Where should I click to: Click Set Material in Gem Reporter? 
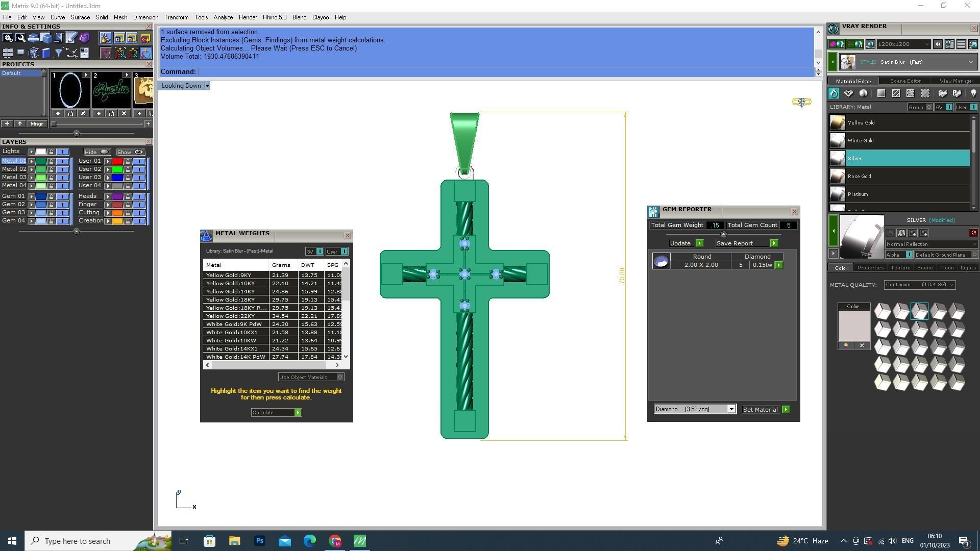coord(766,409)
